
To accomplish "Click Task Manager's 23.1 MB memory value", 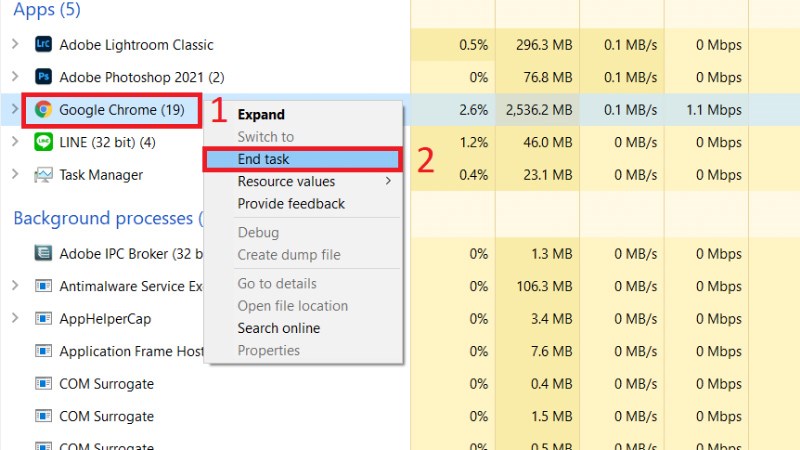I will (x=548, y=175).
